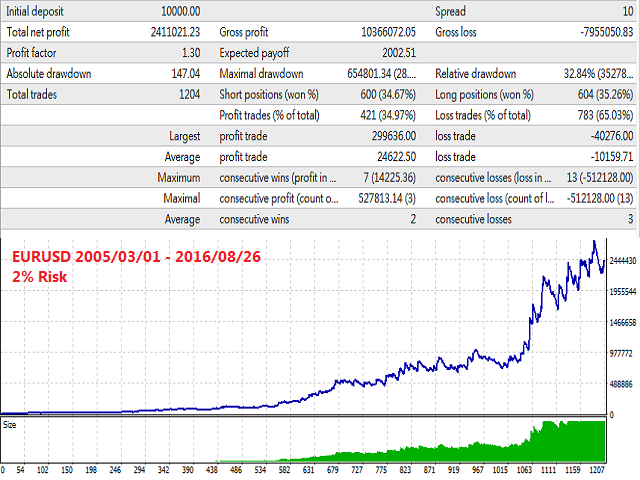Click consecutive losses value 13 (-512128.00)
The image size is (640, 480).
pos(600,178)
